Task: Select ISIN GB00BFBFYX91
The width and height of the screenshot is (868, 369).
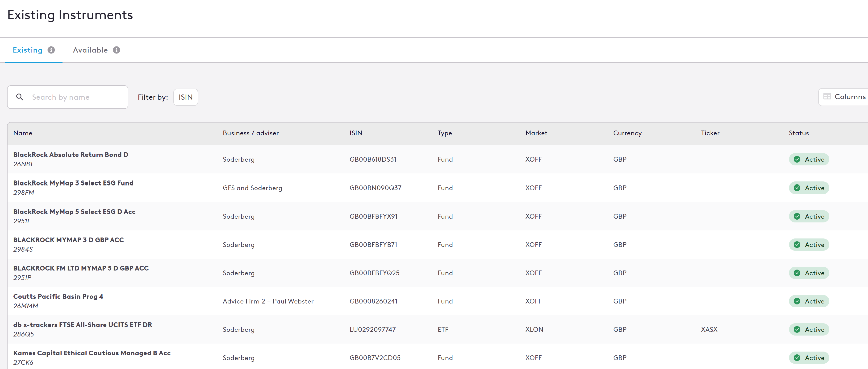Action: pyautogui.click(x=373, y=217)
